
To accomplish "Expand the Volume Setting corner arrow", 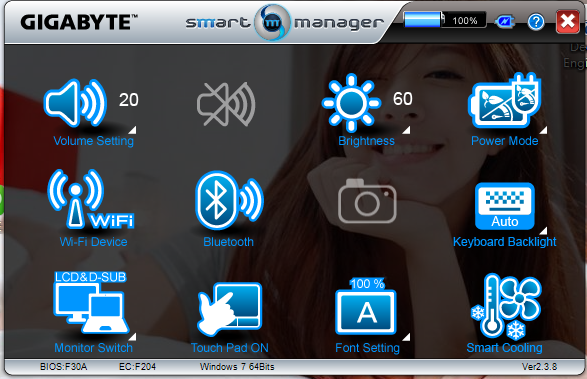I will 132,130.
